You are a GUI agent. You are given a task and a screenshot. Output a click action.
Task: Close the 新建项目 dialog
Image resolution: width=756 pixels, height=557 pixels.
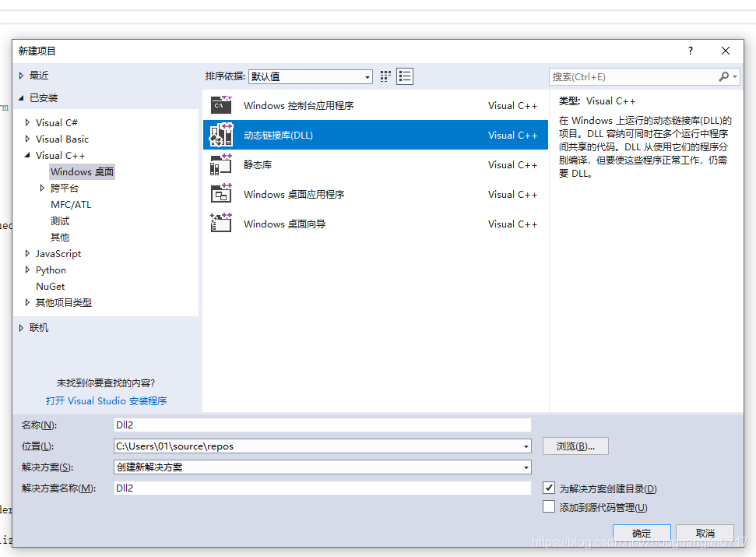point(725,51)
